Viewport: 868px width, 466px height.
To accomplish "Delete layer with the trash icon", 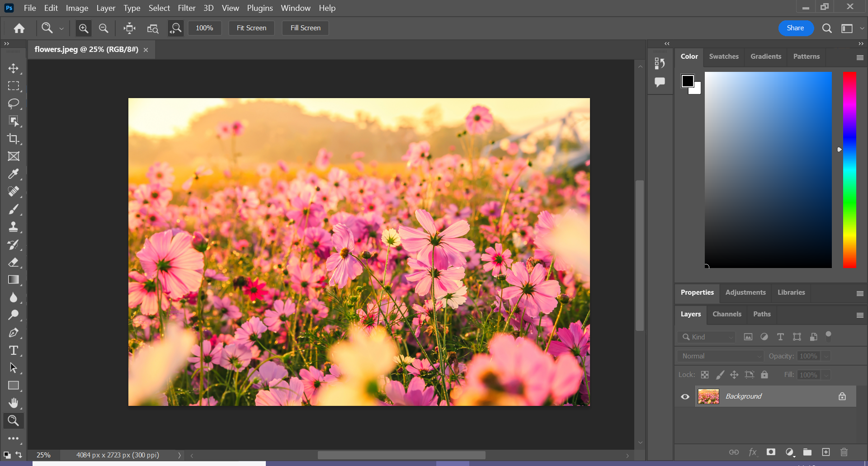I will coord(844,452).
